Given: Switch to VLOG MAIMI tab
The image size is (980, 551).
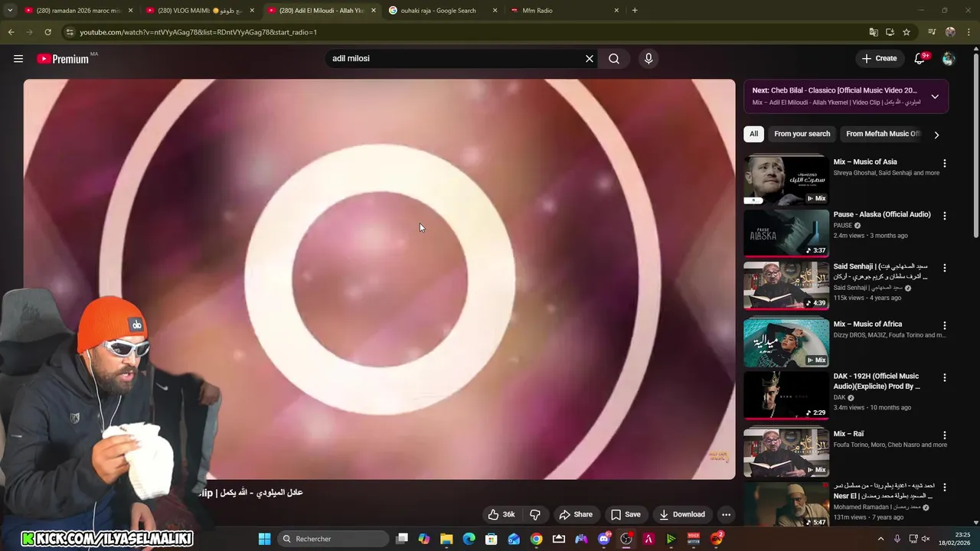Looking at the screenshot, I should 200,11.
